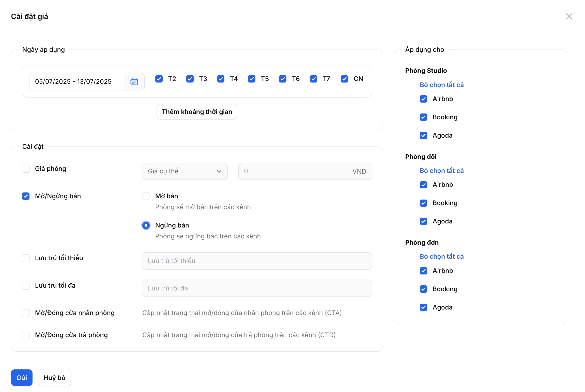Click the blue Gửi submit button

(22, 378)
